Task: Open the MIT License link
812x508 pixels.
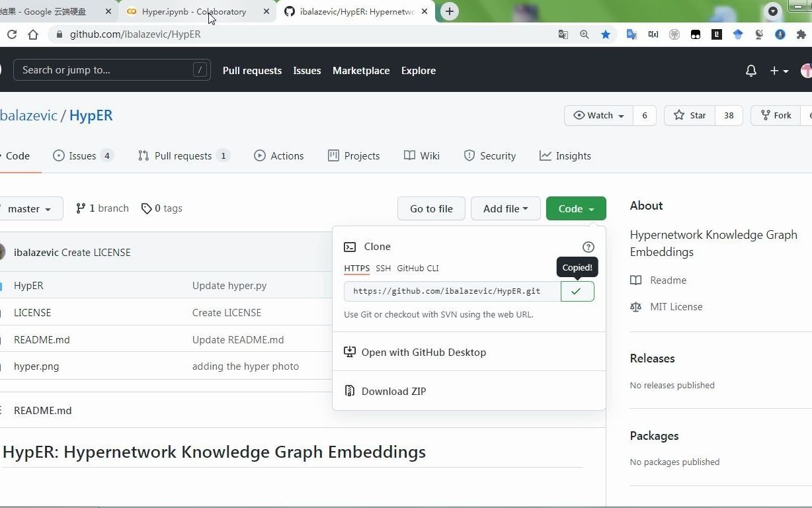Action: [x=676, y=306]
